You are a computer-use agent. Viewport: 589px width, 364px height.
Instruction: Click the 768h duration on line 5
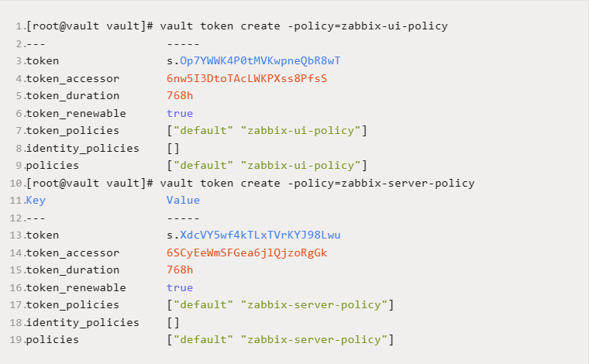pos(180,96)
